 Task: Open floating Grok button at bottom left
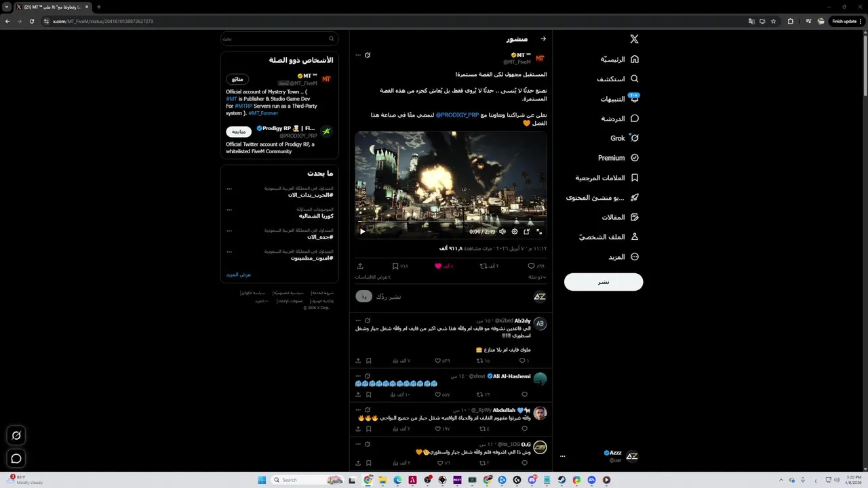point(16,435)
